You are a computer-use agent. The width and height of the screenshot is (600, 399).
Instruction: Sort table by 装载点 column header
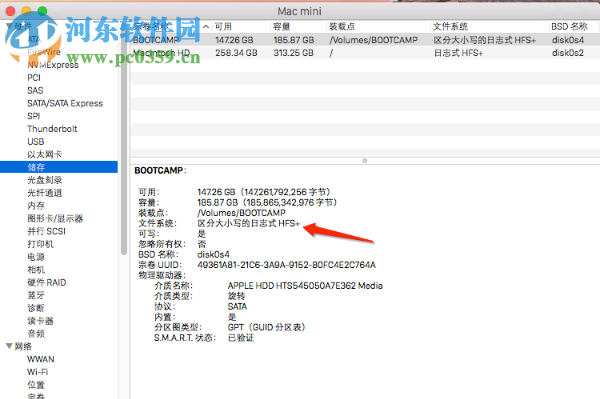[x=379, y=26]
